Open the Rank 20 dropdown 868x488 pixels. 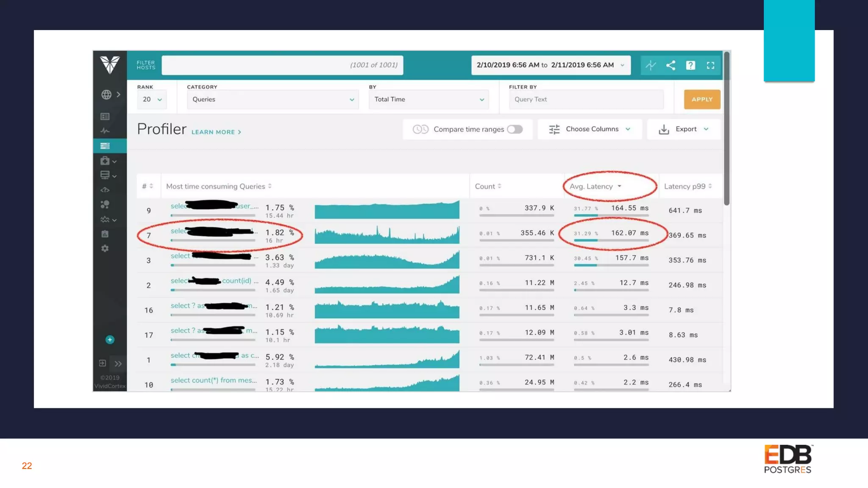[x=152, y=100]
